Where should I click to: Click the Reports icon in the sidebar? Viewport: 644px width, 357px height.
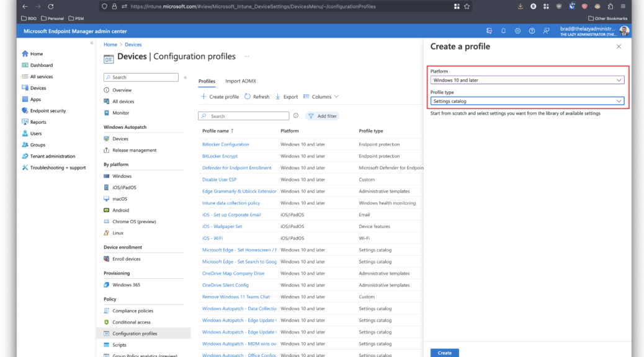click(x=25, y=122)
